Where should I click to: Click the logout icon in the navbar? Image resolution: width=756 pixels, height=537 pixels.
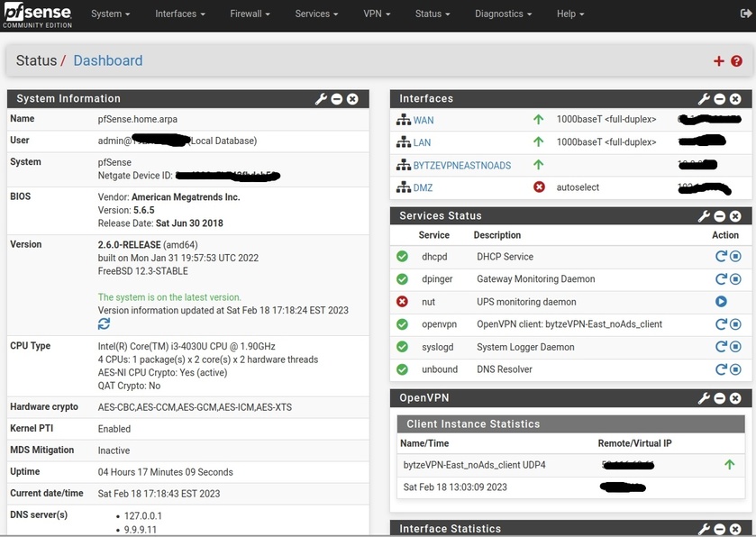click(x=745, y=14)
